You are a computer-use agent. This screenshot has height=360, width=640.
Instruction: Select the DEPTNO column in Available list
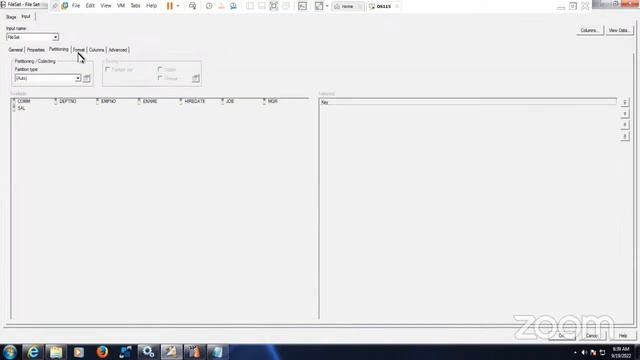(x=67, y=101)
